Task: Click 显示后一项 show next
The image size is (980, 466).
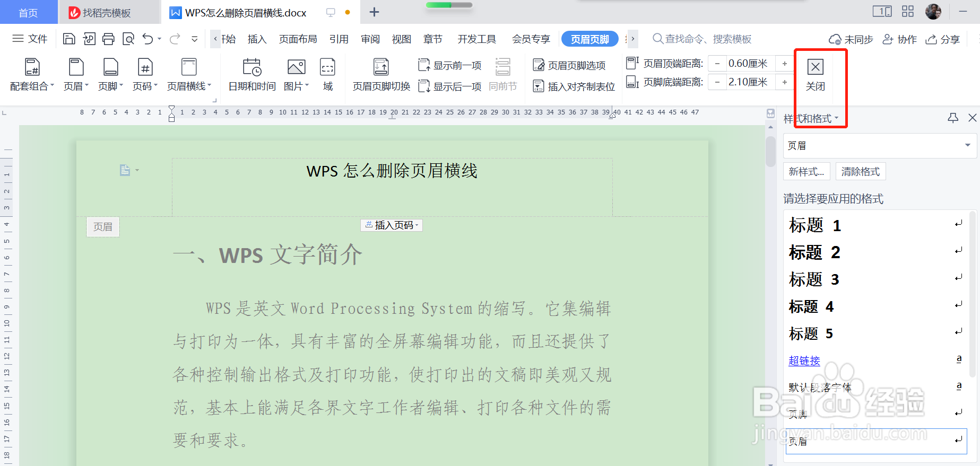Action: [x=450, y=86]
